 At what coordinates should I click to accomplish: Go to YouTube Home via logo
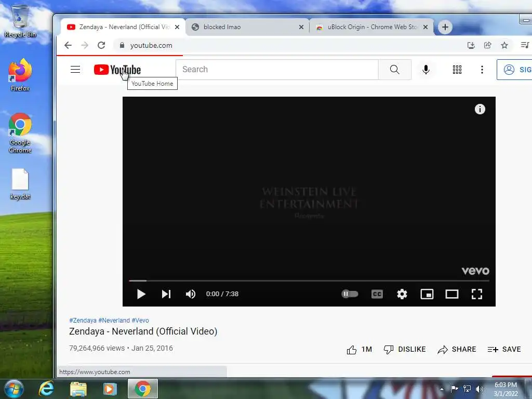tap(117, 70)
